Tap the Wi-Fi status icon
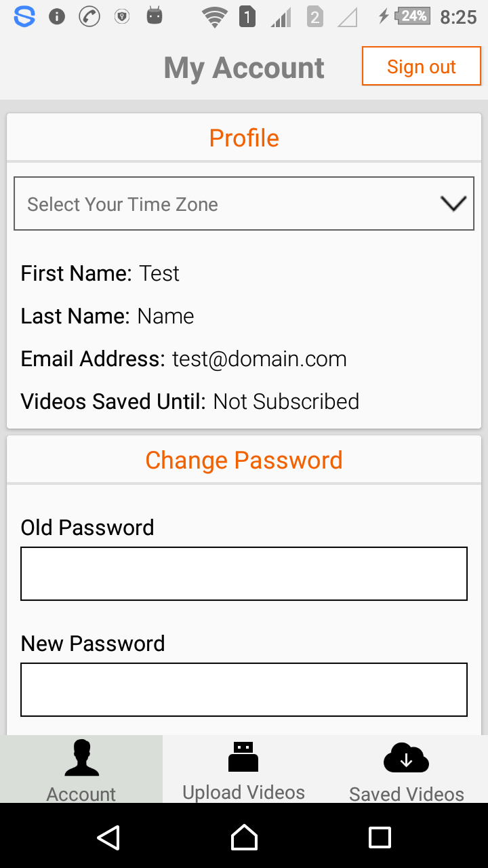The height and width of the screenshot is (868, 488). (x=214, y=17)
